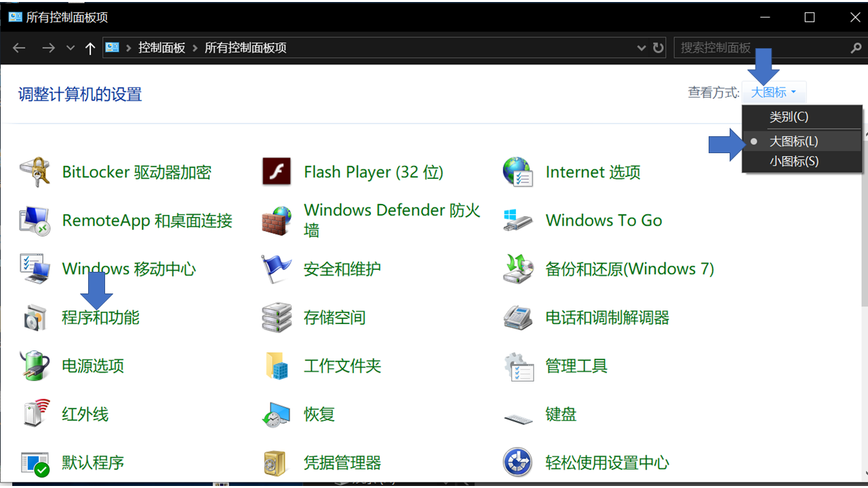868x488 pixels.
Task: Click the 恢复 recovery icon
Action: 276,414
